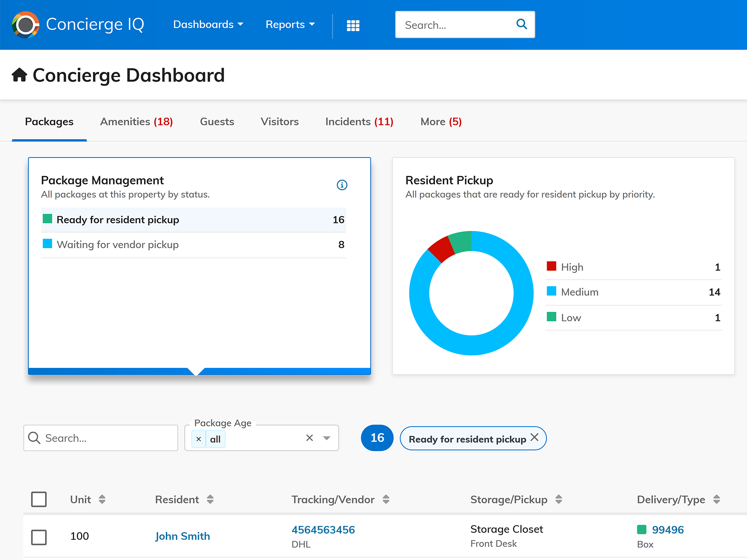Open the apps grid icon
The height and width of the screenshot is (560, 747).
point(353,25)
